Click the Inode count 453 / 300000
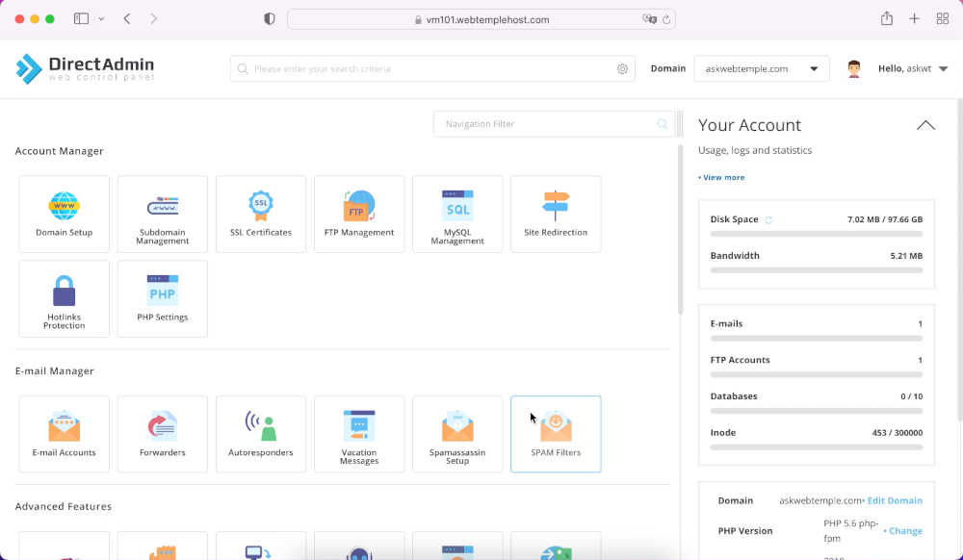 [897, 432]
